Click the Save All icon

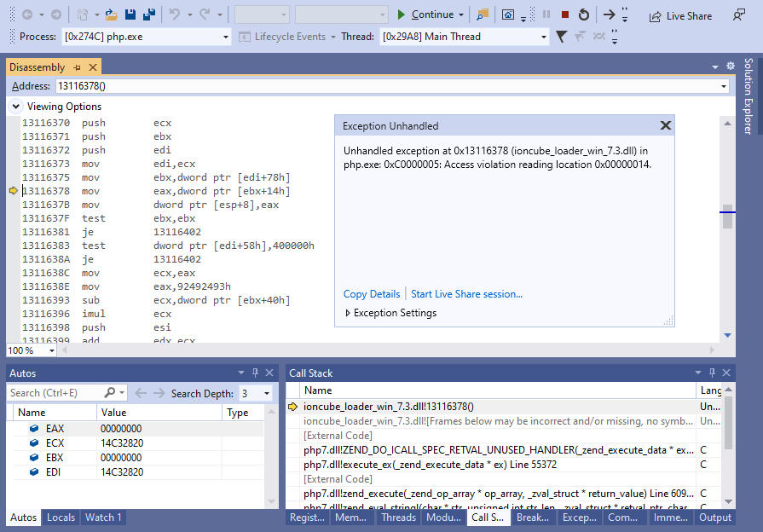149,14
